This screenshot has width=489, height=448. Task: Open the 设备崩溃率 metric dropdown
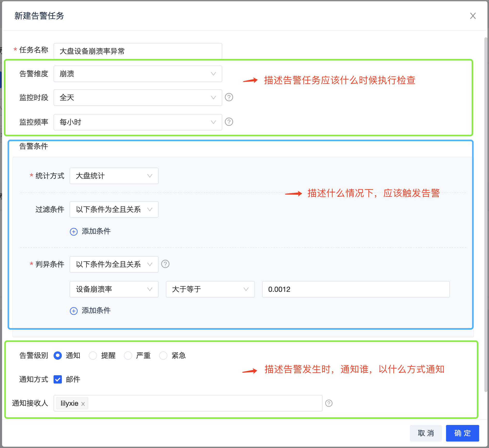click(114, 289)
